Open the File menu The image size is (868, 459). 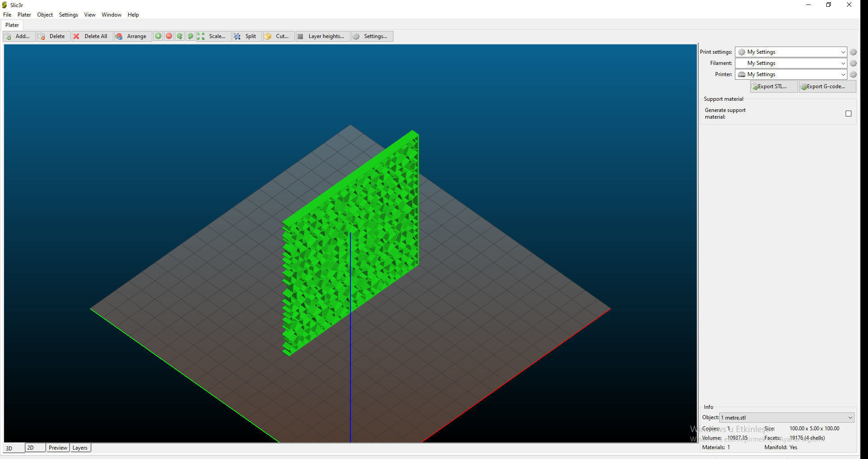click(x=7, y=15)
